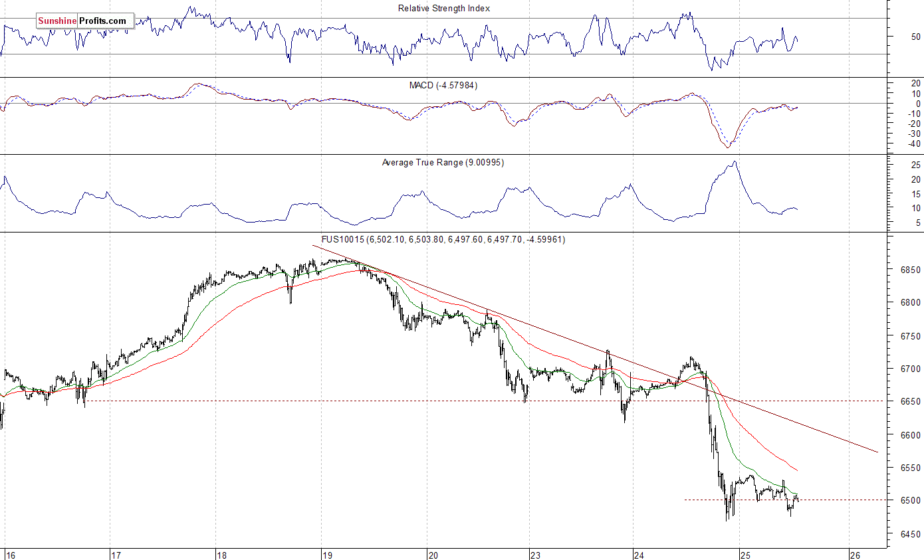924x560 pixels.
Task: Click the FUS10015 price chart title
Action: [443, 240]
